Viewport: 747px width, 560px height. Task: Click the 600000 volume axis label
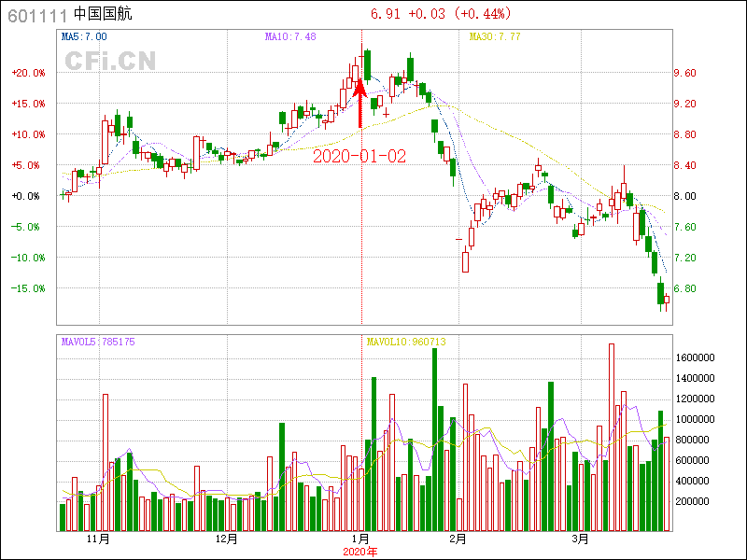pos(693,460)
